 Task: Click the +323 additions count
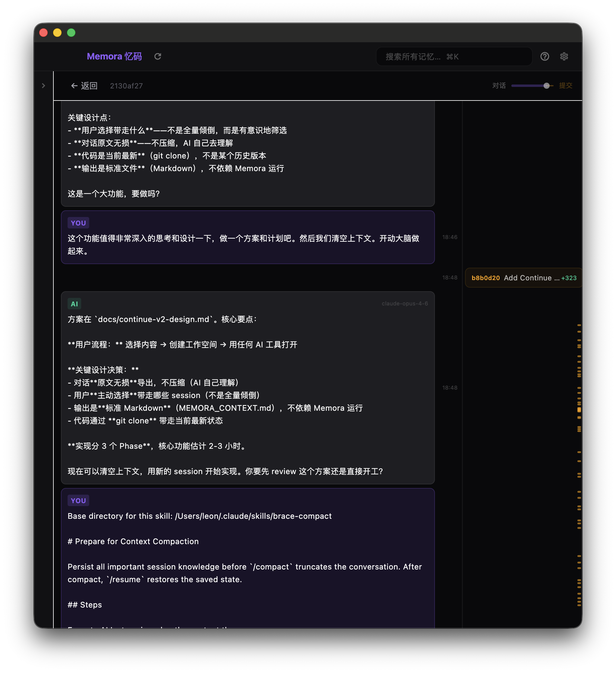568,278
